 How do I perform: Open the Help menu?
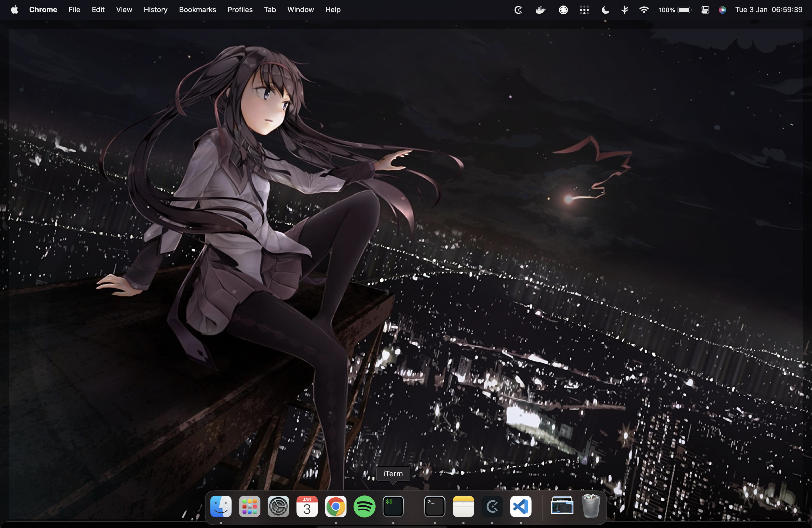click(333, 10)
